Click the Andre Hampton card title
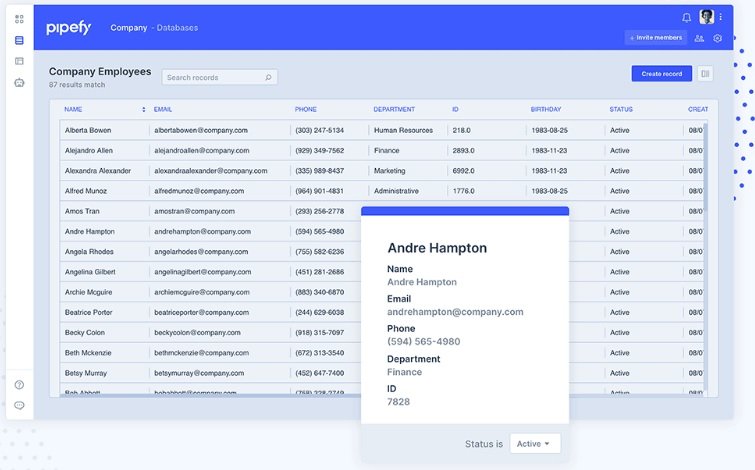The width and height of the screenshot is (755, 470). point(437,248)
